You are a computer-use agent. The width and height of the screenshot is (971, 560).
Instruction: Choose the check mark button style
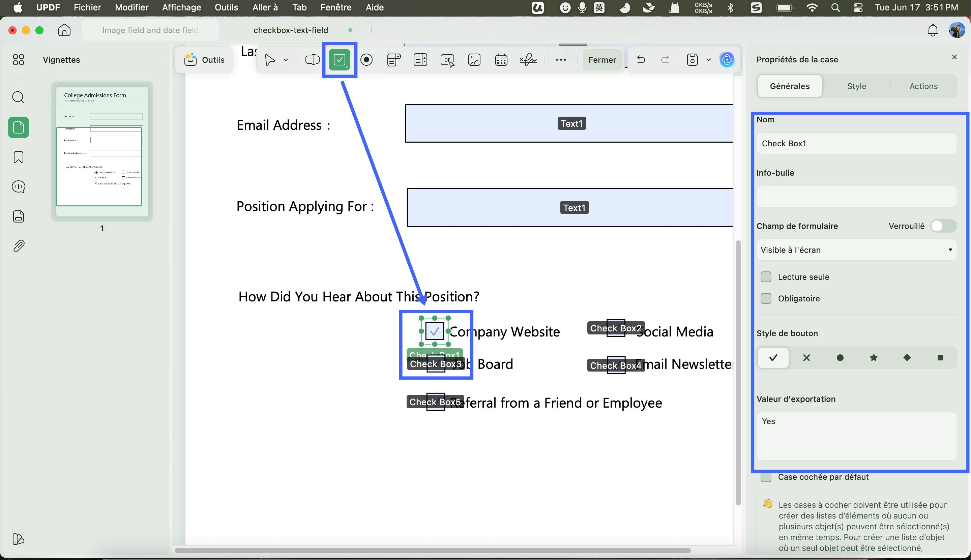click(x=773, y=358)
